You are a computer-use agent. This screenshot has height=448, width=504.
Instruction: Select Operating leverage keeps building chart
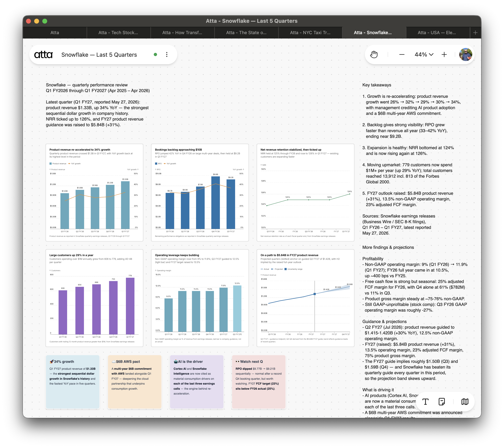[x=200, y=298]
